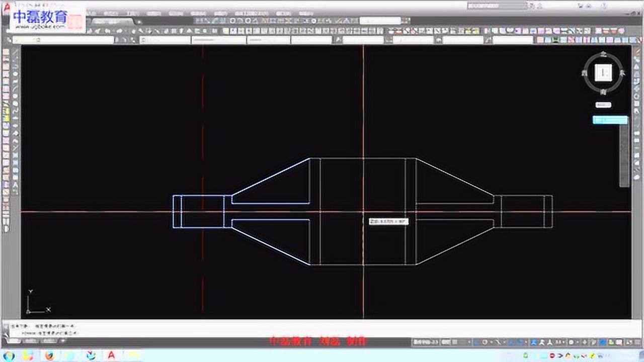Image resolution: width=644 pixels, height=362 pixels.
Task: Open the linetype control dropdown
Action: 218,40
